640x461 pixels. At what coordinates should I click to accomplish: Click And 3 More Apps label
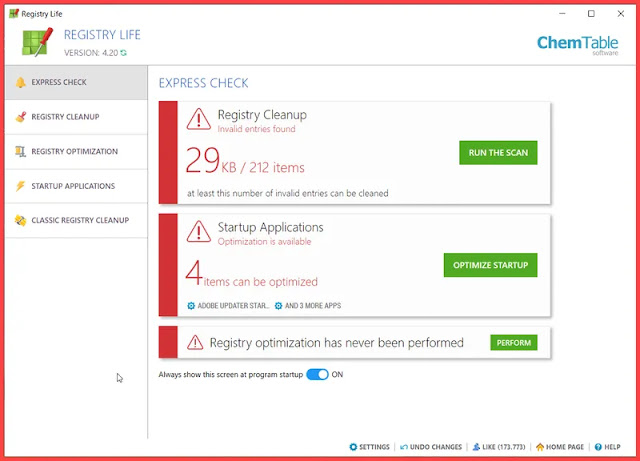coord(313,305)
